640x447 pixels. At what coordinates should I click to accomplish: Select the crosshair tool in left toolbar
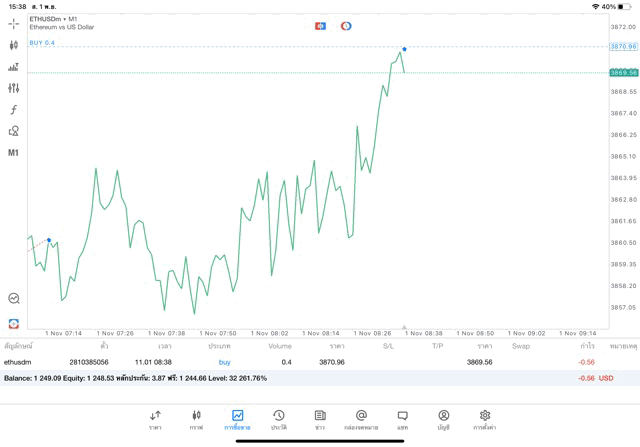pyautogui.click(x=13, y=23)
